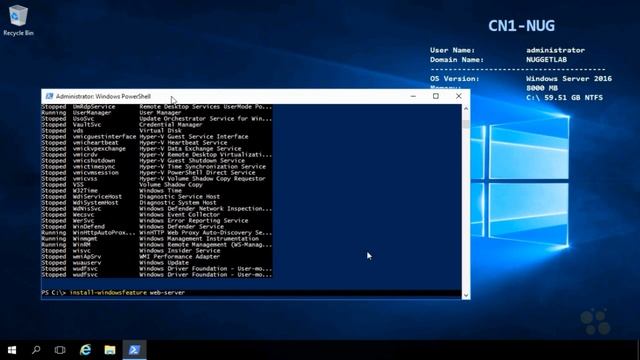Click the PowerShell vertical scrollbar thumb

click(x=466, y=124)
